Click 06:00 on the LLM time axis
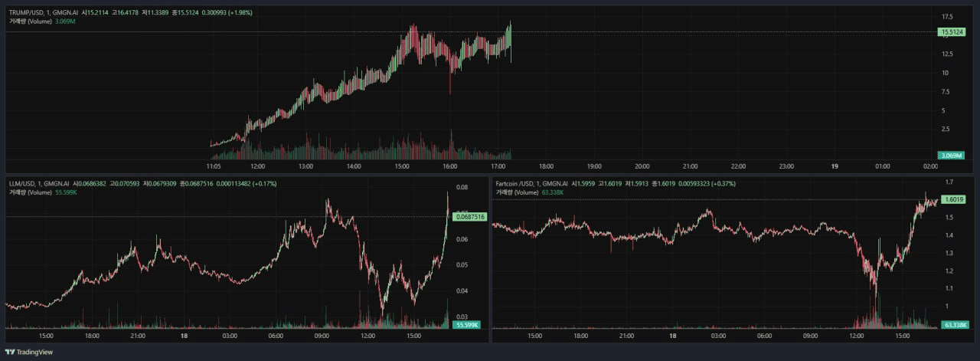The image size is (980, 361). point(276,336)
